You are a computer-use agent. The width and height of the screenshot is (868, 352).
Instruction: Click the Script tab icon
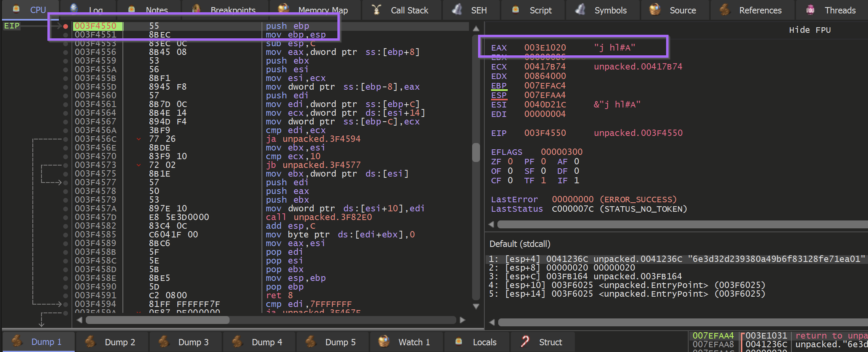516,9
